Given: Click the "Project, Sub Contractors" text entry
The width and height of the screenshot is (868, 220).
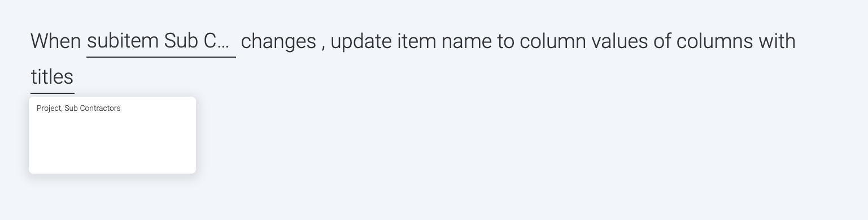Looking at the screenshot, I should pos(78,108).
